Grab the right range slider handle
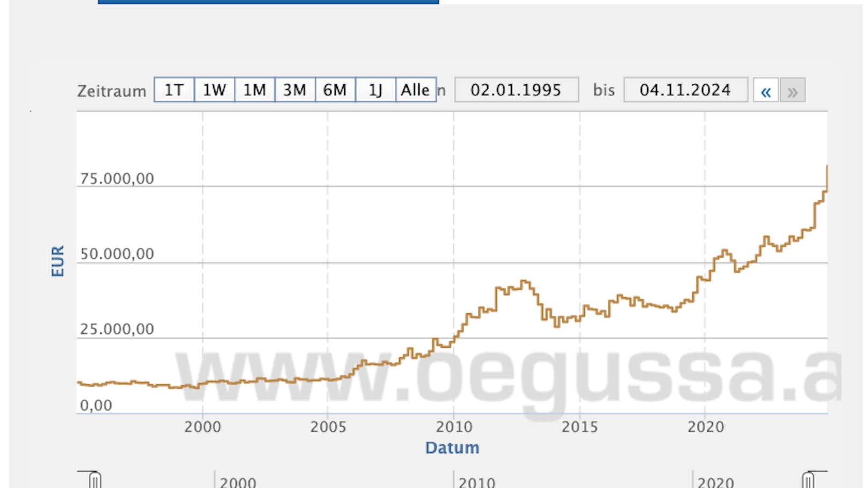The height and width of the screenshot is (488, 868). click(x=808, y=479)
